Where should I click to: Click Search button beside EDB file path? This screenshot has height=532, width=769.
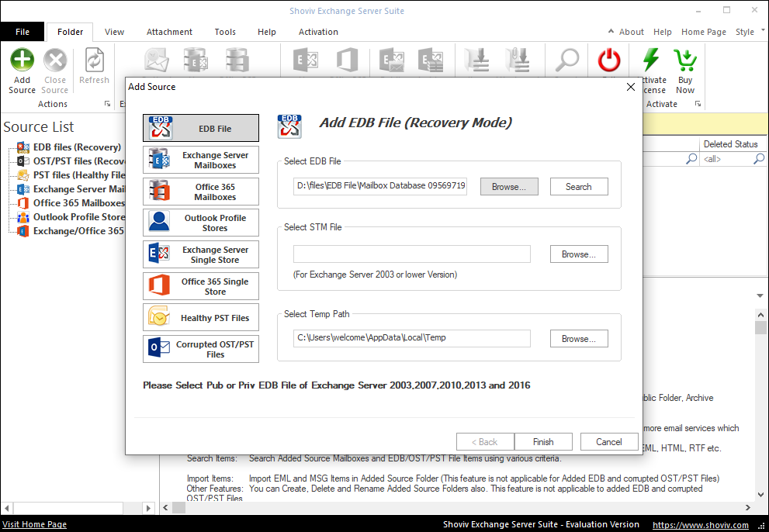pyautogui.click(x=579, y=187)
